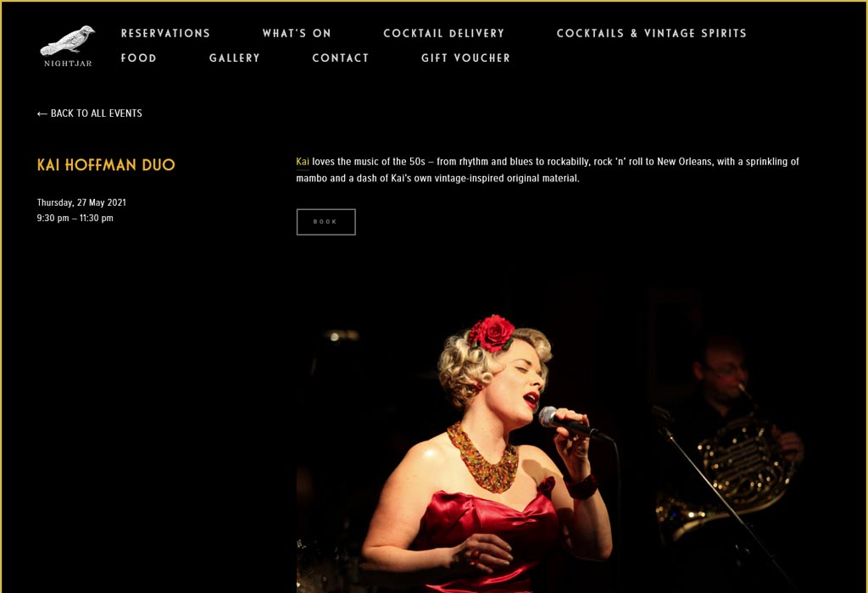Go to What's On menu item
Screen dimensions: 868x593
click(297, 33)
